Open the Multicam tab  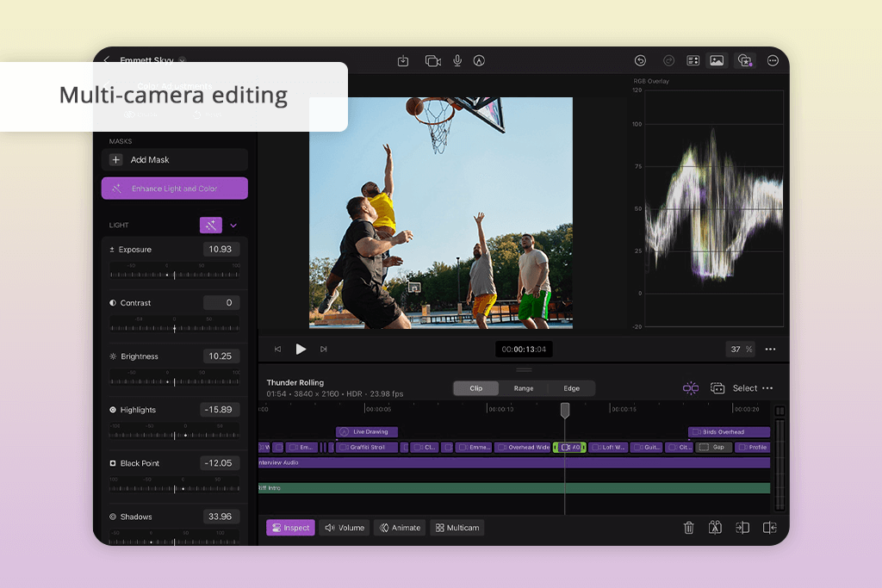point(457,527)
